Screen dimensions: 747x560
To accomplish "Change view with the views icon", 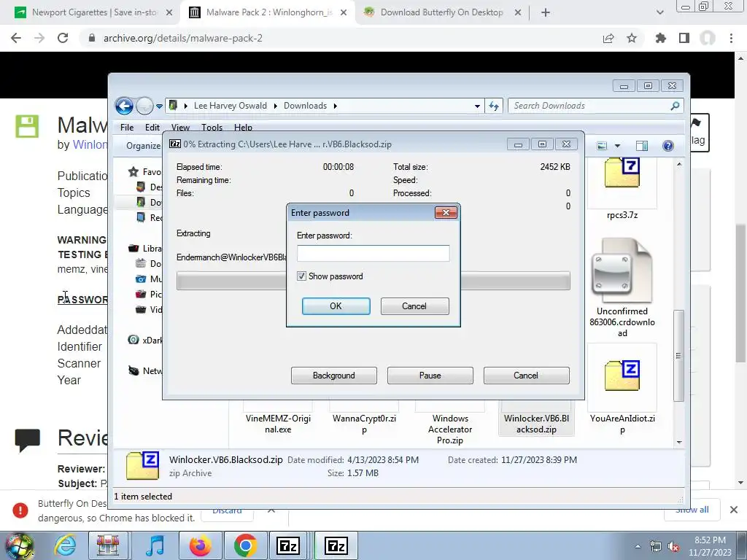I will pyautogui.click(x=602, y=146).
